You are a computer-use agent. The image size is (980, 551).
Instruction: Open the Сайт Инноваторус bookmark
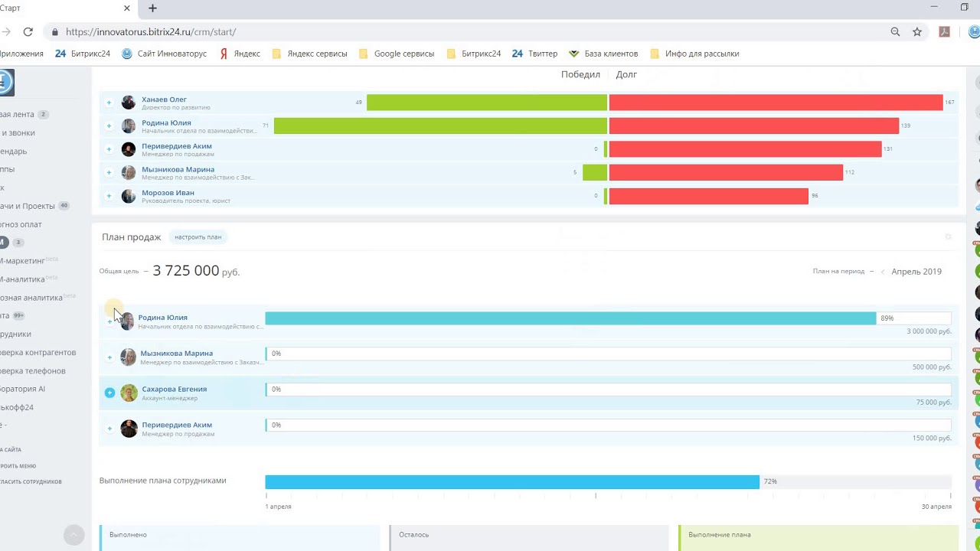click(164, 54)
